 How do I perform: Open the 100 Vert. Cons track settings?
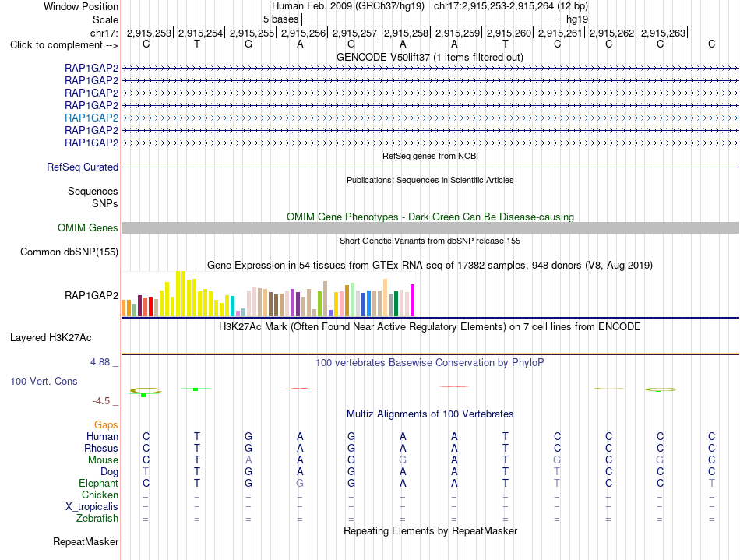click(x=44, y=381)
